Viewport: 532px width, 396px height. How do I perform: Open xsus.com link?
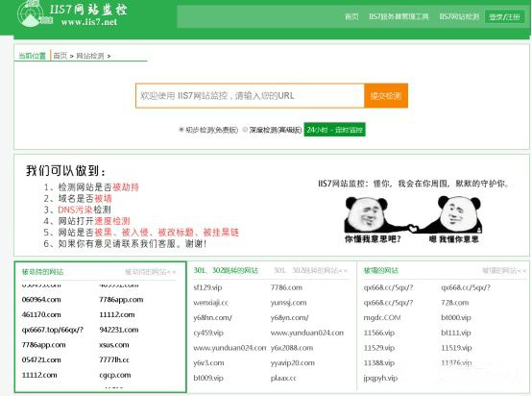click(x=114, y=345)
